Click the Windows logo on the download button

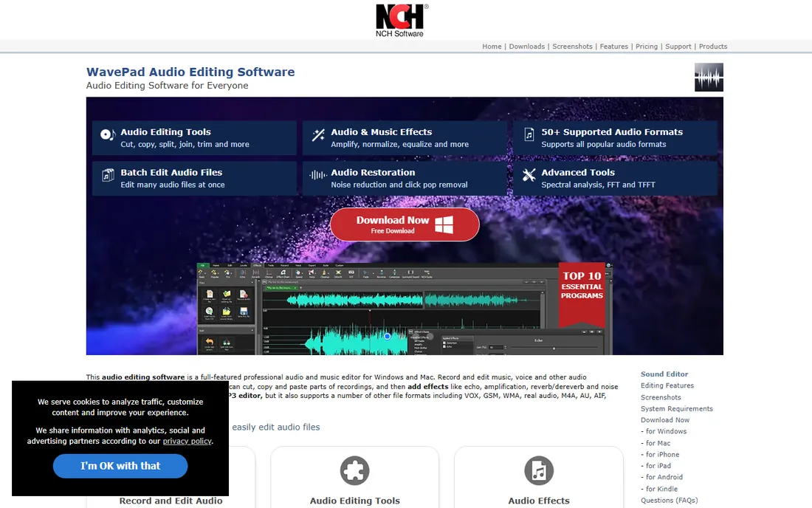(444, 224)
